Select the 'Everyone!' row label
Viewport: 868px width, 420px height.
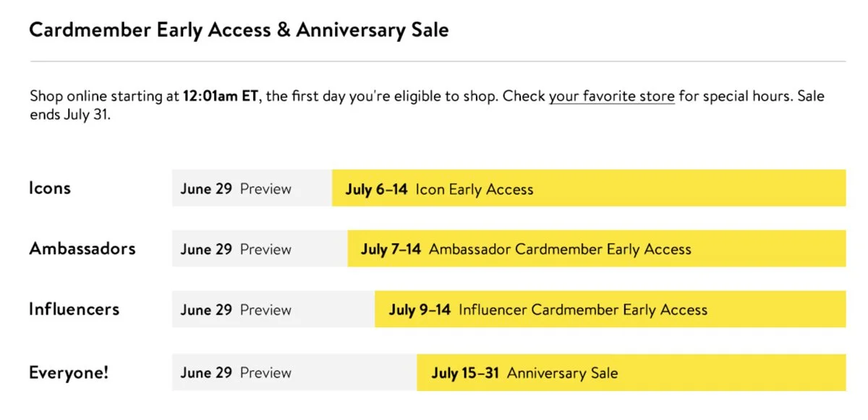(x=69, y=373)
